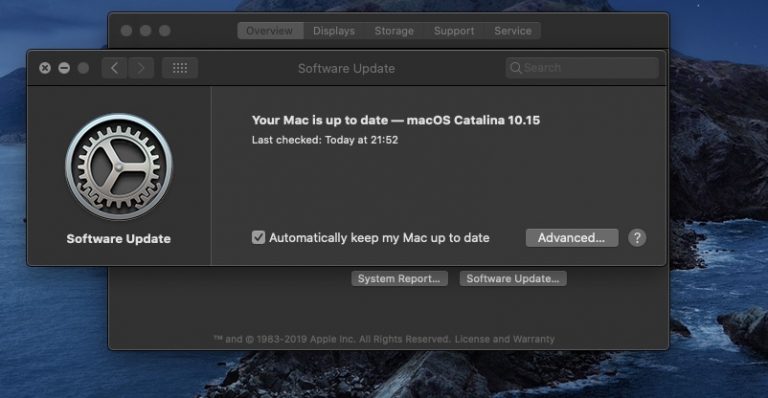Switch to the Overview tab in About This Mac
768x398 pixels.
tap(270, 31)
